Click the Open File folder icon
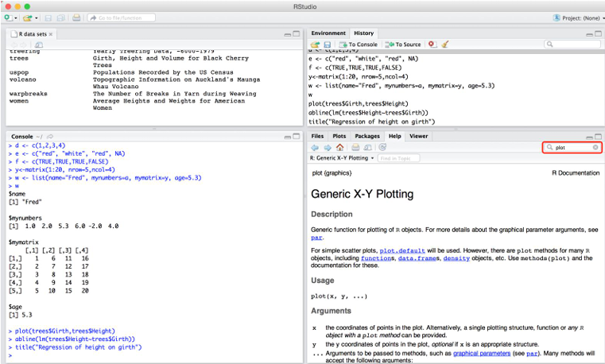The height and width of the screenshot is (364, 605). pos(27,17)
